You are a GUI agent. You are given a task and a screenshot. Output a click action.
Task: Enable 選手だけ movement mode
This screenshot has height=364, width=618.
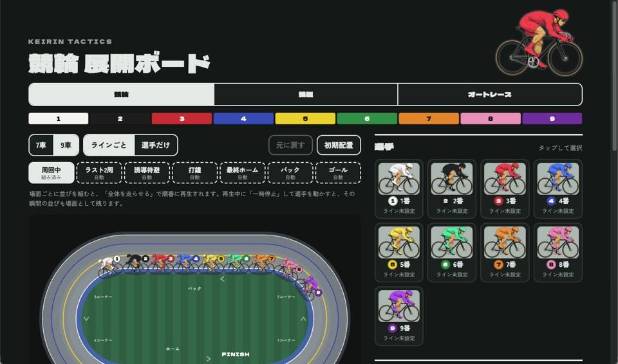(x=156, y=145)
